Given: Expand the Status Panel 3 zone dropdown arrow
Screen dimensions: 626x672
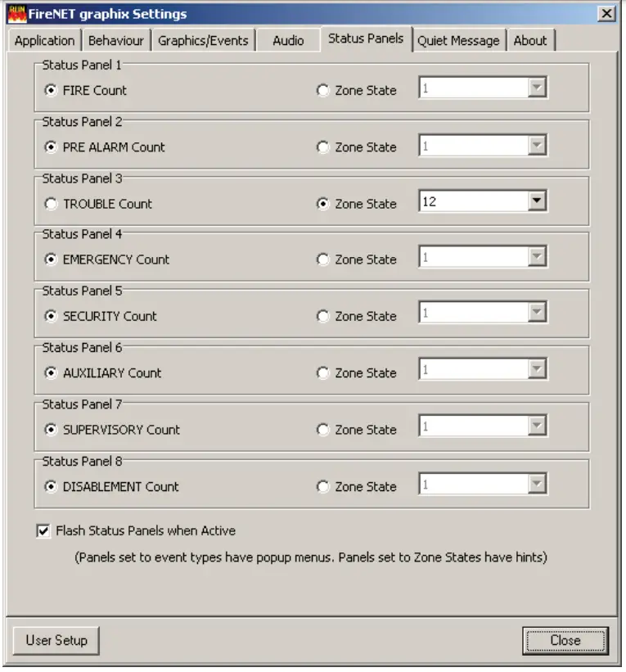Looking at the screenshot, I should [x=537, y=201].
